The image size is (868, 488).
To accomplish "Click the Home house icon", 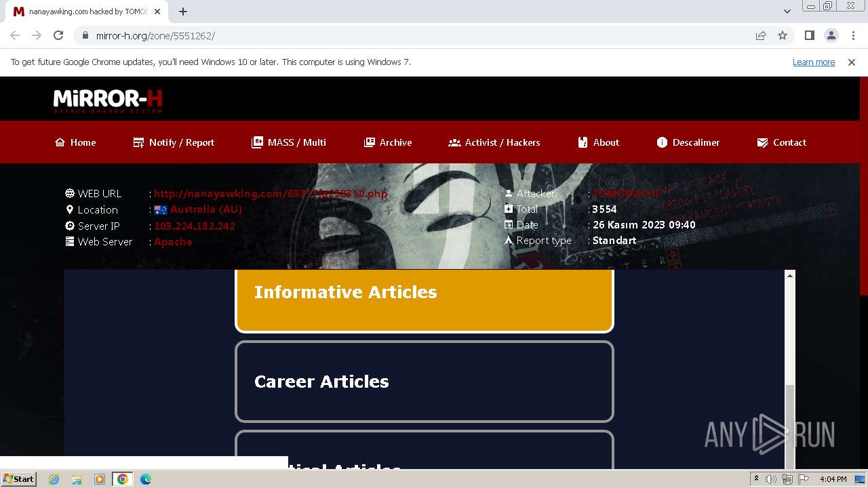I will [60, 142].
